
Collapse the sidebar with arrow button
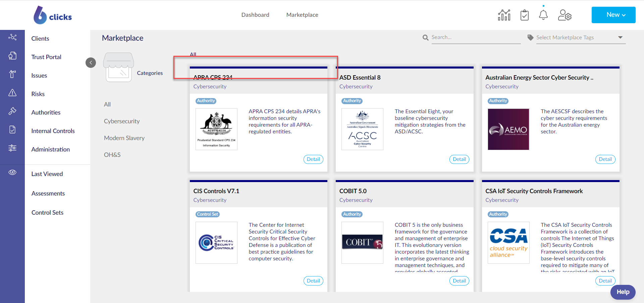click(91, 62)
